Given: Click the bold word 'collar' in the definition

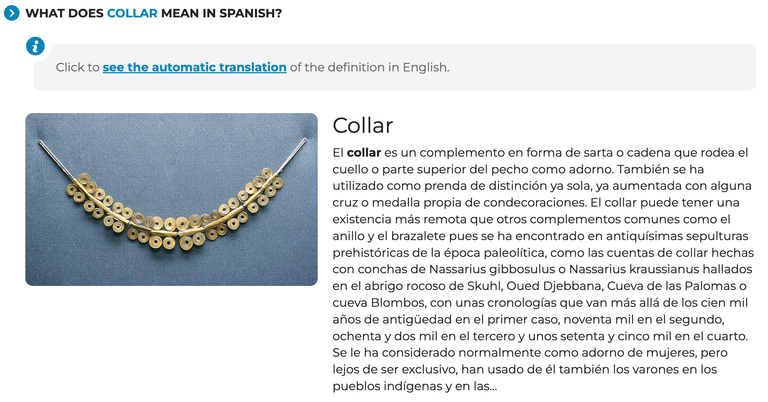Looking at the screenshot, I should coord(364,153).
